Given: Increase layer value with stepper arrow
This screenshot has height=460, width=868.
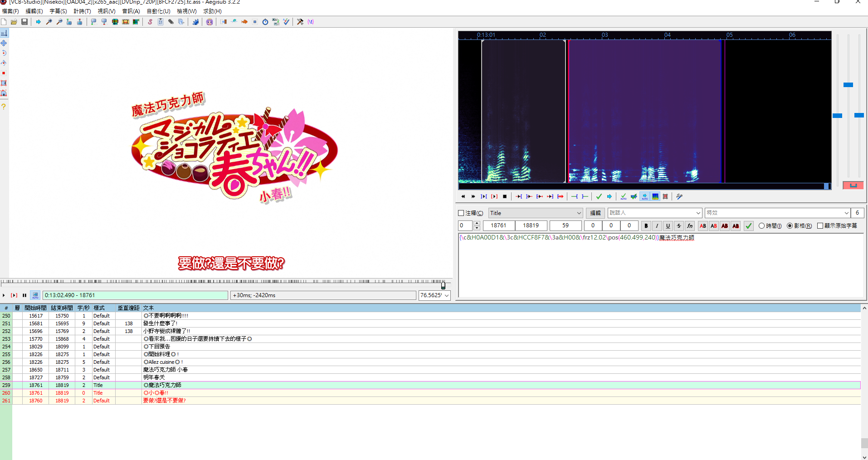Looking at the screenshot, I should pyautogui.click(x=477, y=223).
